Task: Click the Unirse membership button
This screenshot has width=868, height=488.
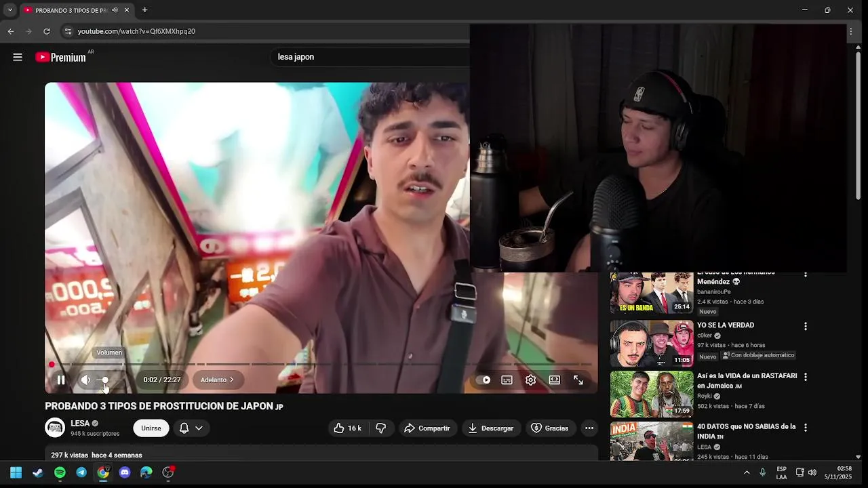Action: (x=151, y=428)
